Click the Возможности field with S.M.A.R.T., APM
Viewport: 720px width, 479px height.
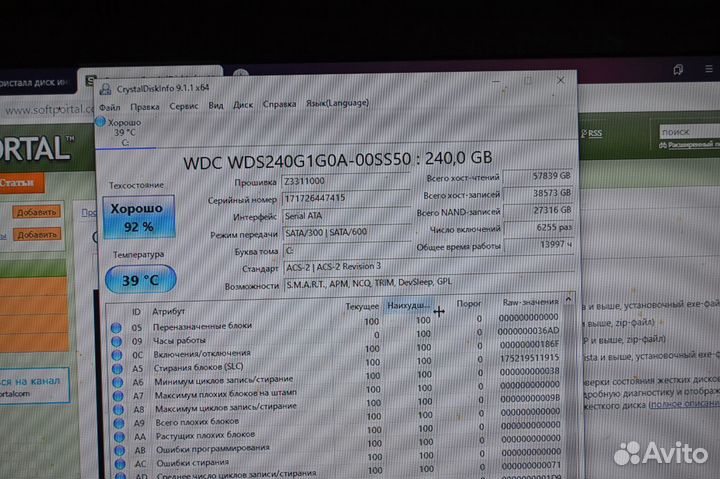click(429, 283)
